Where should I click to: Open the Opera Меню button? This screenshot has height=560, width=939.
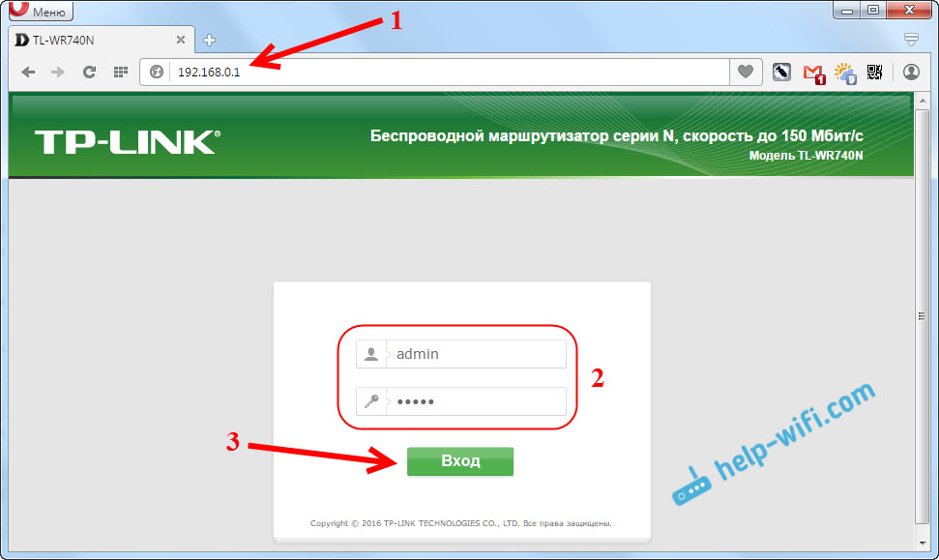(x=41, y=11)
